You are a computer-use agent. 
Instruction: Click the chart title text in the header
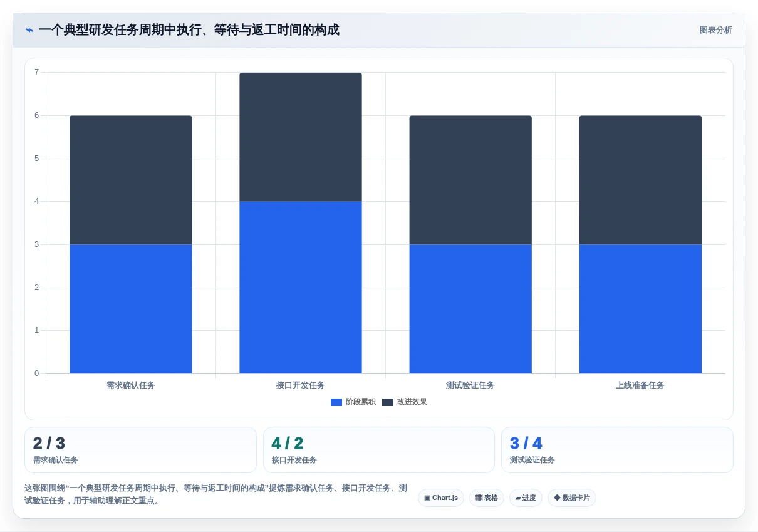(189, 30)
